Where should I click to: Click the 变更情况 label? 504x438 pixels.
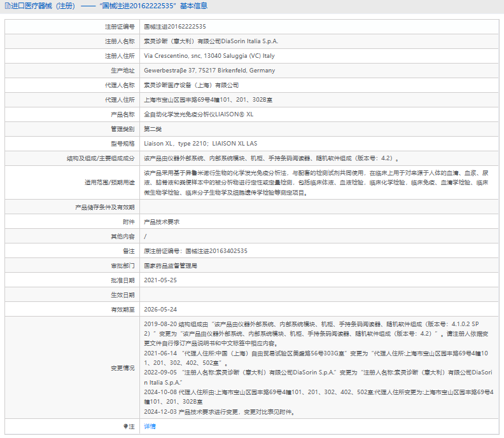[122, 368]
